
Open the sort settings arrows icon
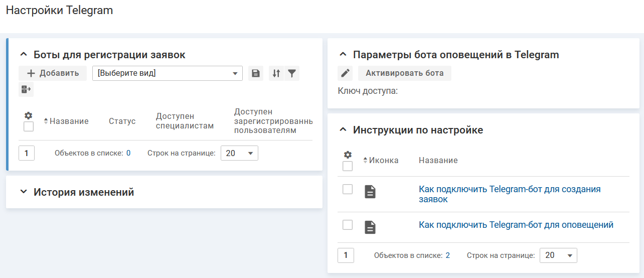pyautogui.click(x=276, y=73)
